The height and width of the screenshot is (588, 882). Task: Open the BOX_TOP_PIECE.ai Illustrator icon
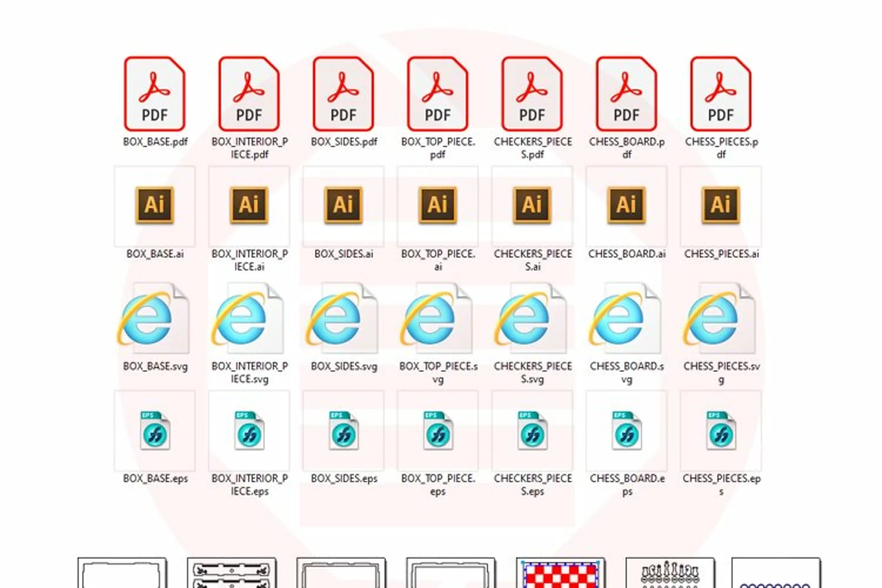tap(438, 205)
